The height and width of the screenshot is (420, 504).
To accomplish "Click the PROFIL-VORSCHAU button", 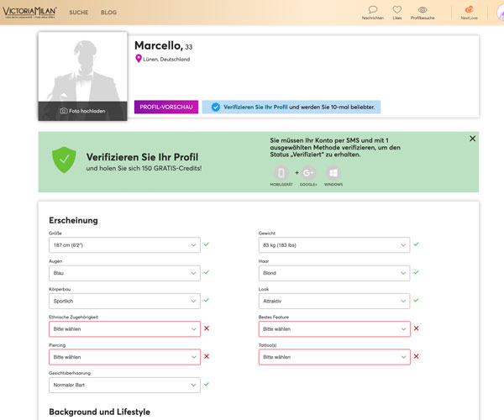I will (x=166, y=107).
